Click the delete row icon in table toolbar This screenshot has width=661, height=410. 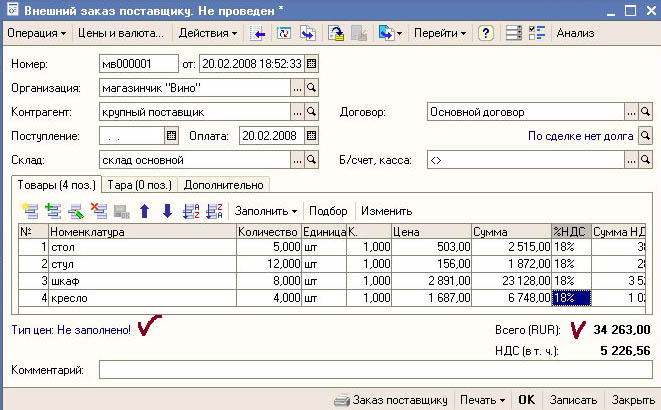(x=99, y=211)
